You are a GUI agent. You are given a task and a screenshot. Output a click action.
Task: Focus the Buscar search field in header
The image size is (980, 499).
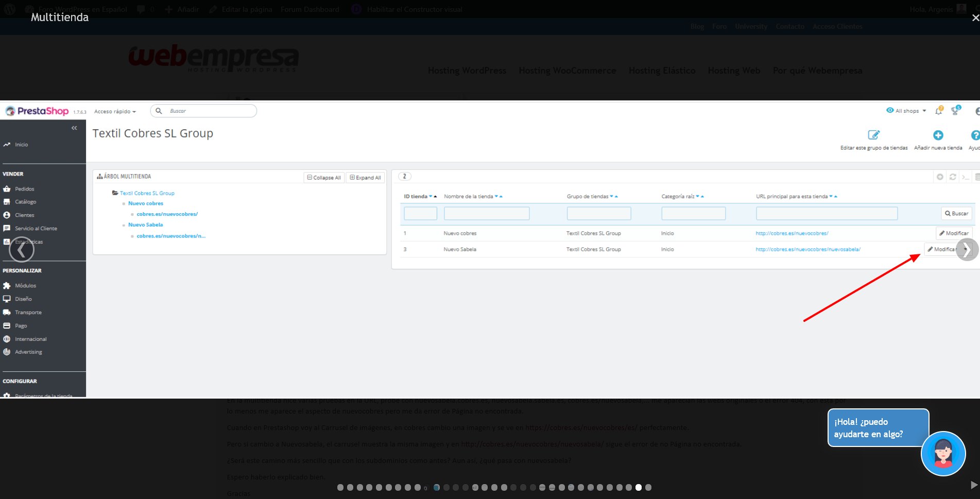tap(203, 111)
